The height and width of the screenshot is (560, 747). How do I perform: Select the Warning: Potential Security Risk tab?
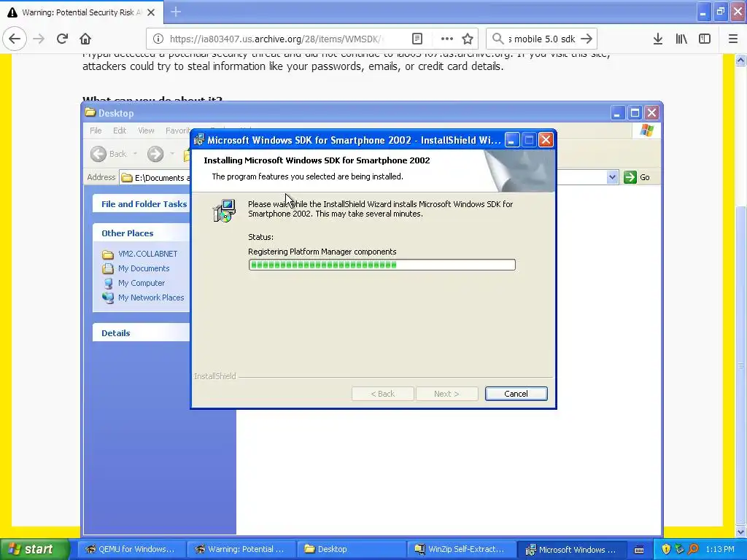coord(81,12)
